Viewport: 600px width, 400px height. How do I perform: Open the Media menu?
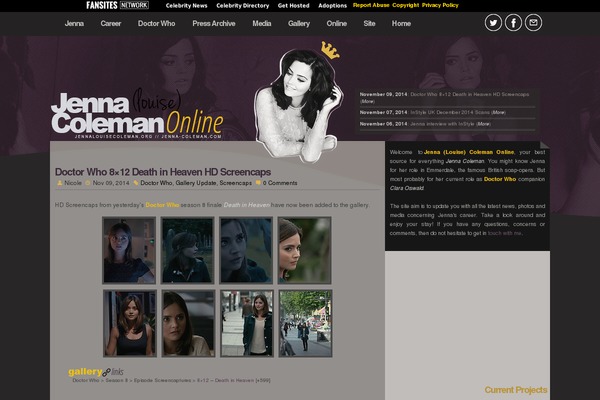coord(262,23)
